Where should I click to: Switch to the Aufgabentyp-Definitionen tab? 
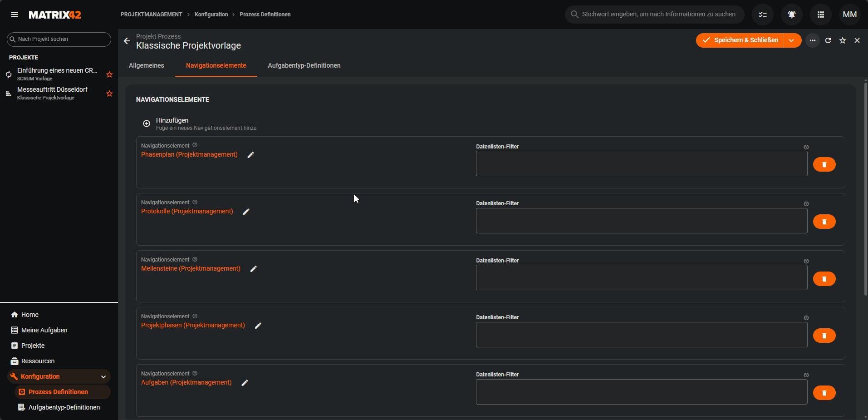pos(304,65)
